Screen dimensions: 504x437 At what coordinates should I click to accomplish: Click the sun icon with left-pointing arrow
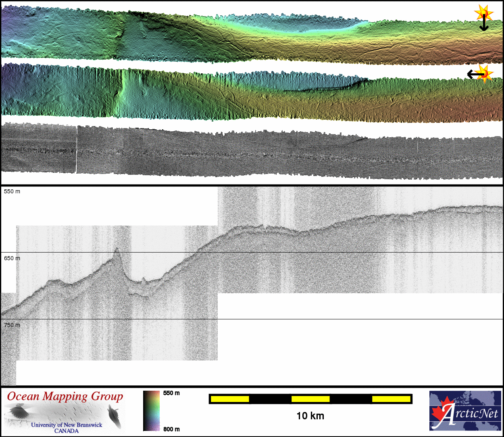[484, 73]
